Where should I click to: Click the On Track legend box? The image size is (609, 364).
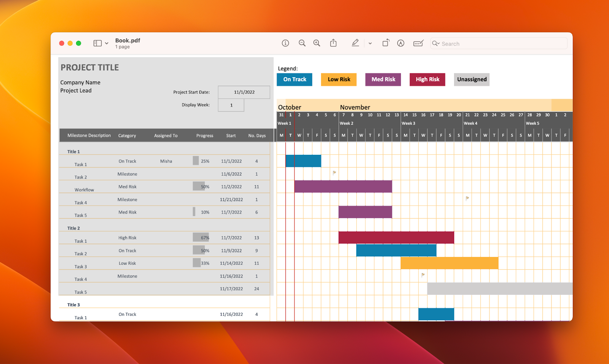point(294,79)
